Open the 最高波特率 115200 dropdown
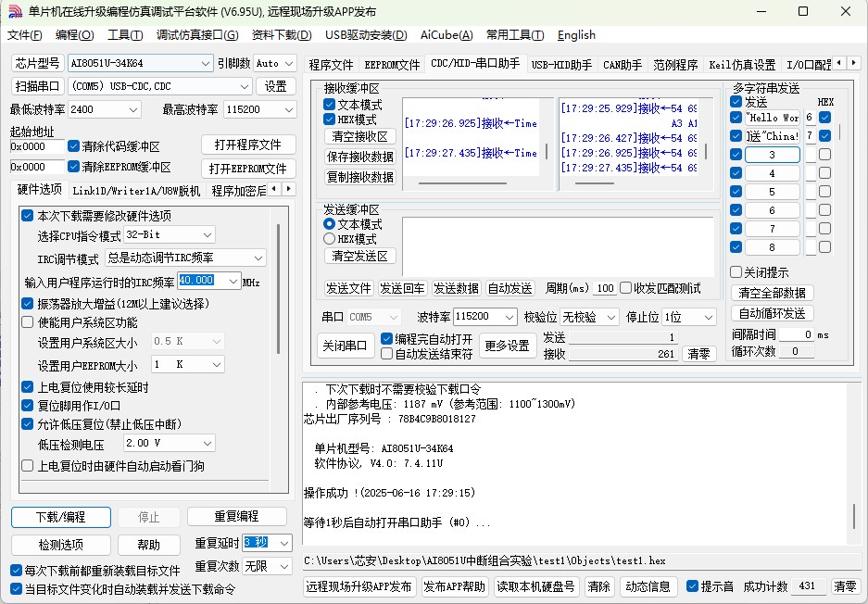This screenshot has height=604, width=868. pos(288,109)
